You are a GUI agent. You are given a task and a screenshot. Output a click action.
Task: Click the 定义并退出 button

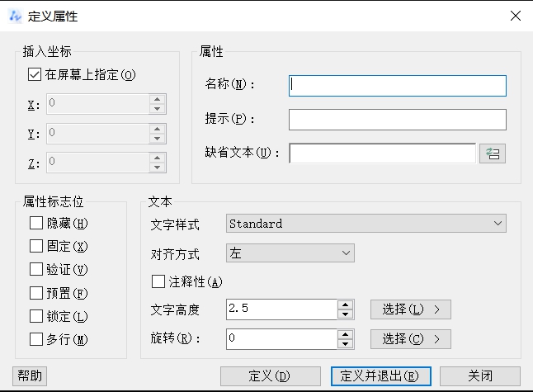381,375
